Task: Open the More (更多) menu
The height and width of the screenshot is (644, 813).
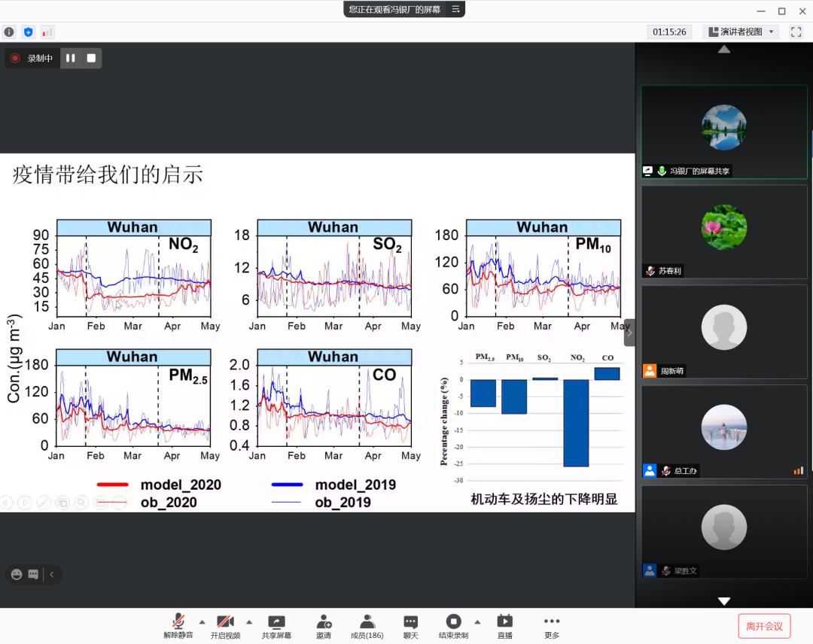Action: [x=552, y=626]
